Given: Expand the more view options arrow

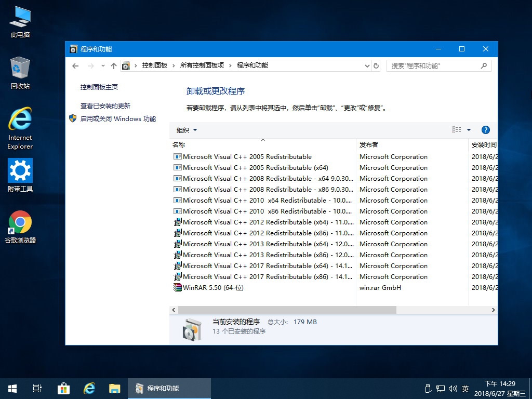Looking at the screenshot, I should [x=469, y=129].
